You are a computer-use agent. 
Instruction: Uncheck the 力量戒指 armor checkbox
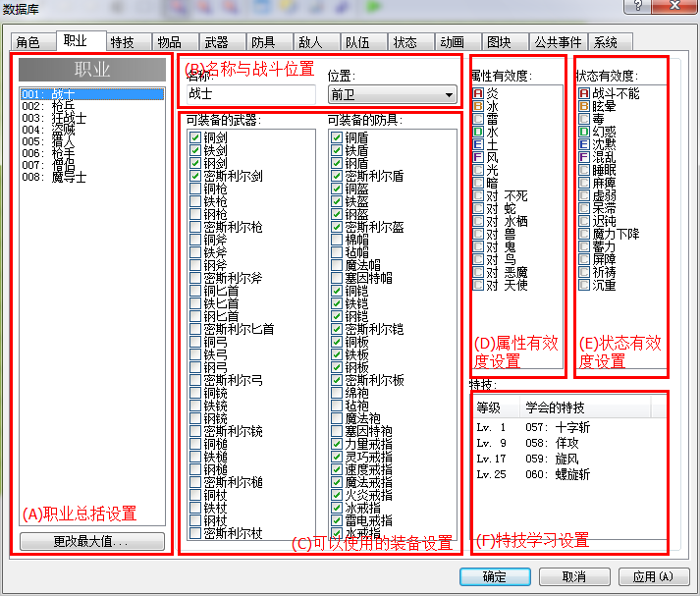tap(336, 444)
